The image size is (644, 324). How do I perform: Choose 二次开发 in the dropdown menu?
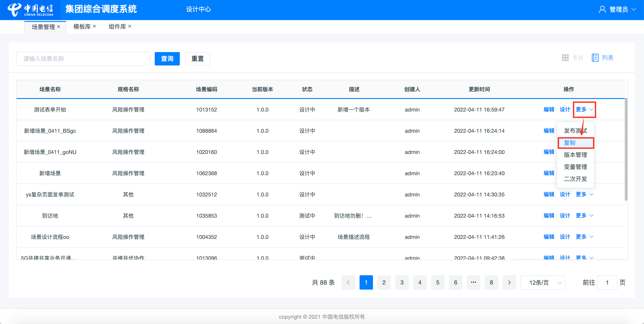pos(576,179)
